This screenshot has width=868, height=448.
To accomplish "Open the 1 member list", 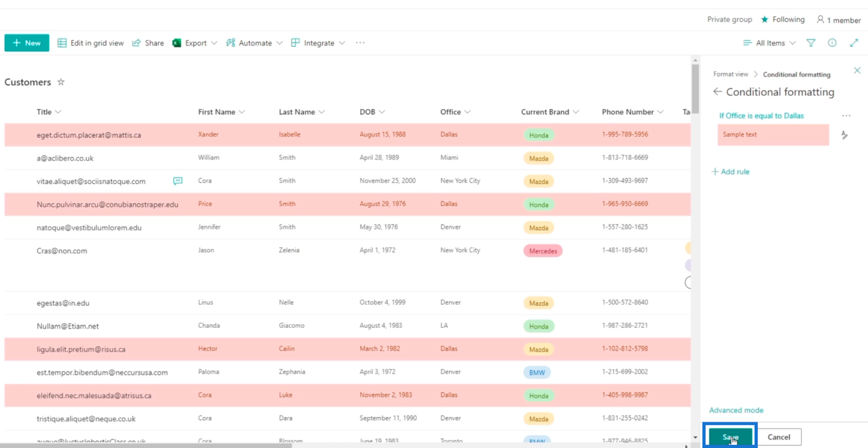I will coord(839,20).
